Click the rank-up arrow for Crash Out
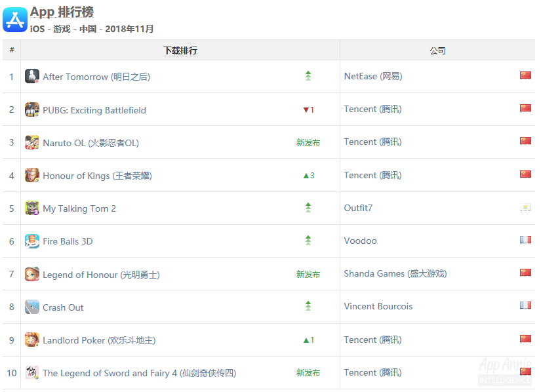This screenshot has width=541, height=392. (x=308, y=305)
